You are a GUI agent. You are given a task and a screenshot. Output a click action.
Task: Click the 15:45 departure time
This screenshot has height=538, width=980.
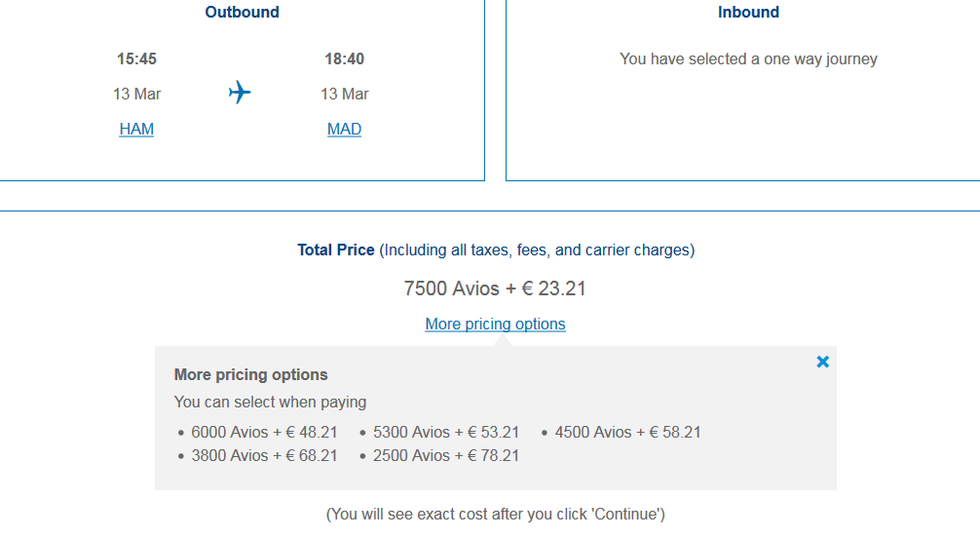coord(136,59)
